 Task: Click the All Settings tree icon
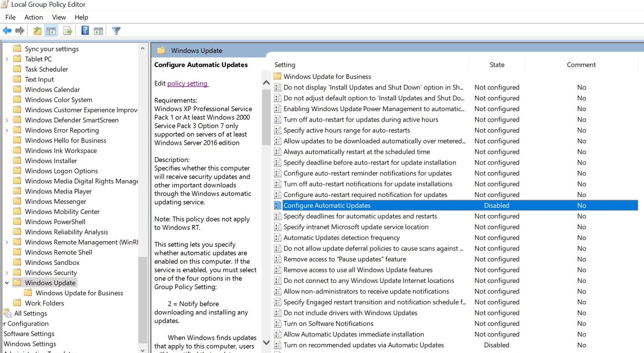click(7, 313)
